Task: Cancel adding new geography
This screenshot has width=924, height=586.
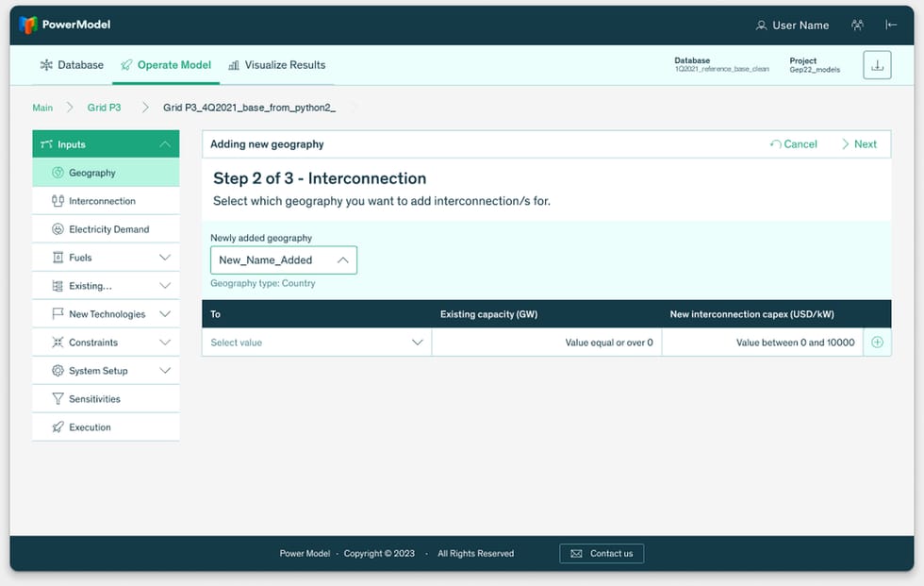Action: coord(793,144)
